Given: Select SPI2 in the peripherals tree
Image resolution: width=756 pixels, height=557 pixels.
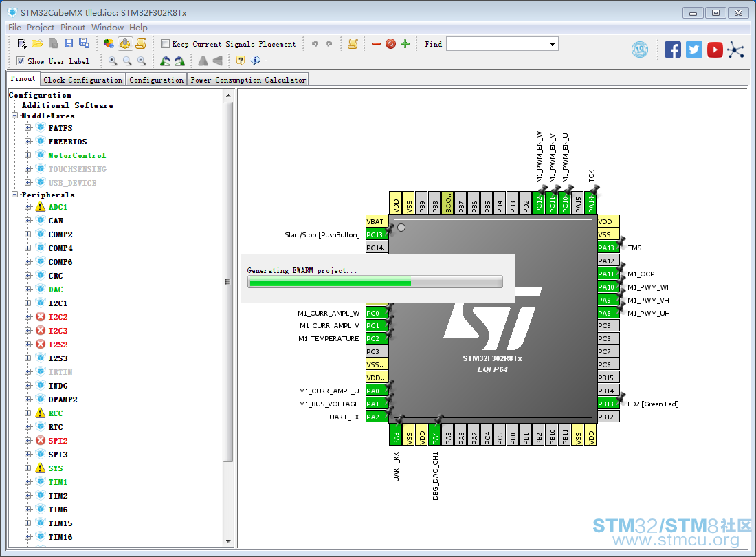Looking at the screenshot, I should click(58, 441).
